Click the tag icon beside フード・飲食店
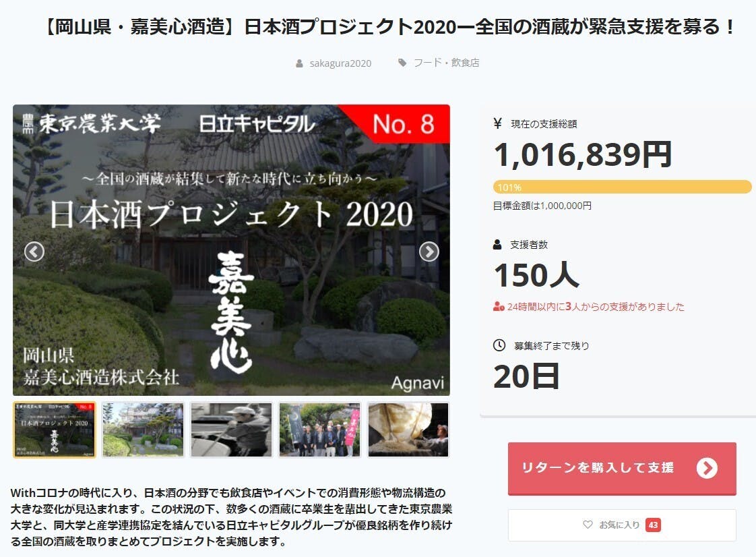 [x=402, y=63]
